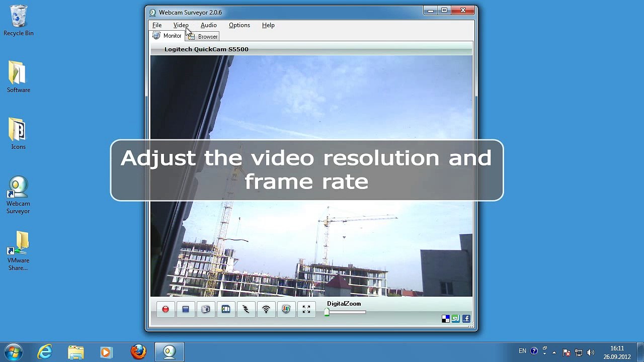The image size is (644, 362).
Task: Select the Software folder on desktop
Action: [19, 77]
